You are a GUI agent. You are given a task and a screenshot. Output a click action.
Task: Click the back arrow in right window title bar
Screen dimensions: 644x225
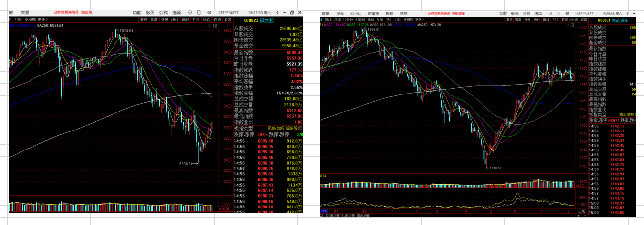628,14
